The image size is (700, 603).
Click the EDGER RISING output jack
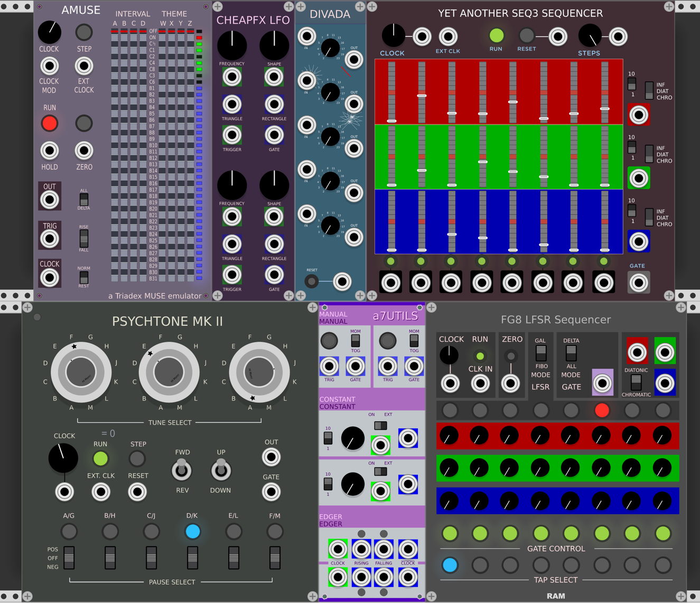click(361, 549)
